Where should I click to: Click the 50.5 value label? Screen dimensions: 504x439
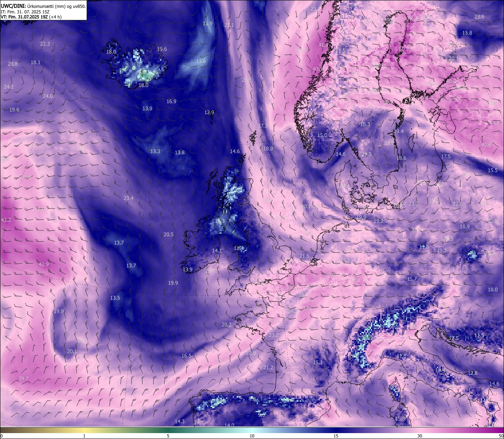454,100
